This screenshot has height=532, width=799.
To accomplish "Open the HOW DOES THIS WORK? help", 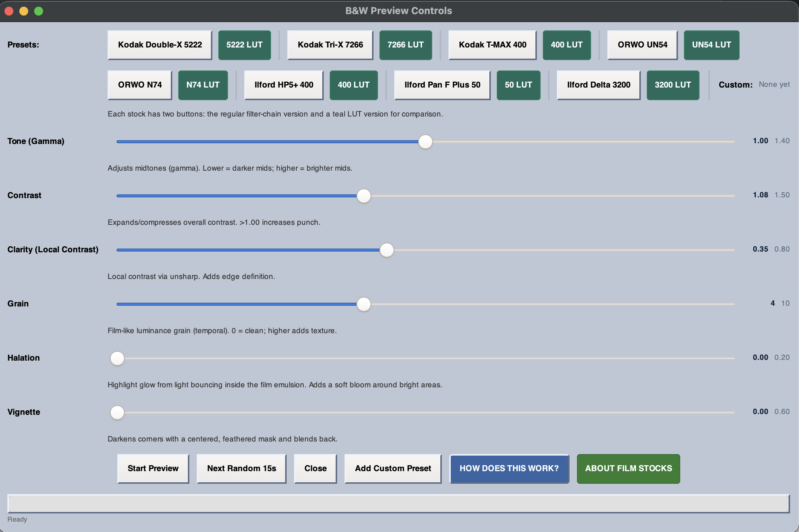I will pos(509,469).
